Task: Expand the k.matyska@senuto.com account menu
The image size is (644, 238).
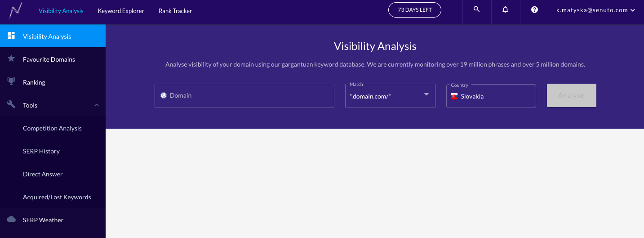Action: click(595, 10)
